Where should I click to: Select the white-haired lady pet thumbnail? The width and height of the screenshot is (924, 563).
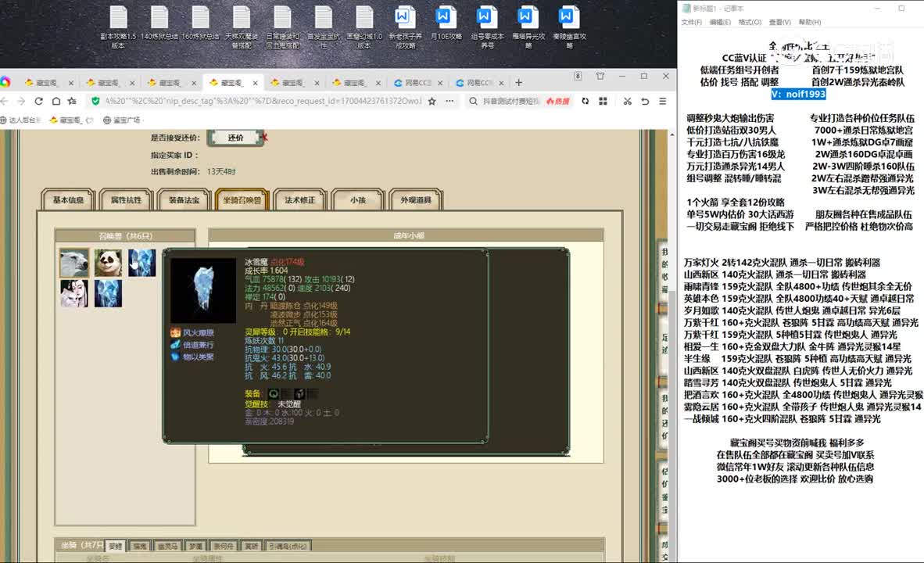[74, 293]
